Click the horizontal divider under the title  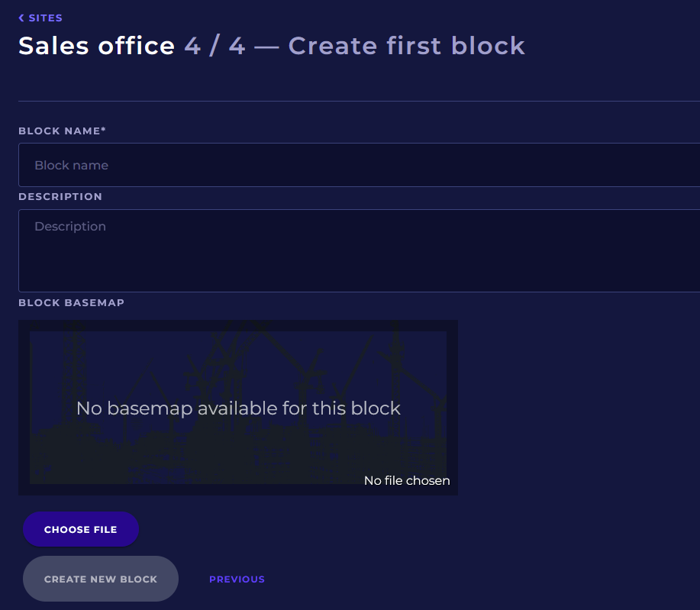(x=359, y=101)
